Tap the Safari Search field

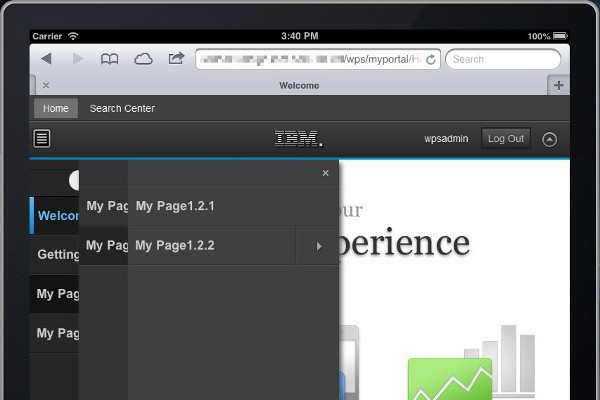tap(503, 59)
